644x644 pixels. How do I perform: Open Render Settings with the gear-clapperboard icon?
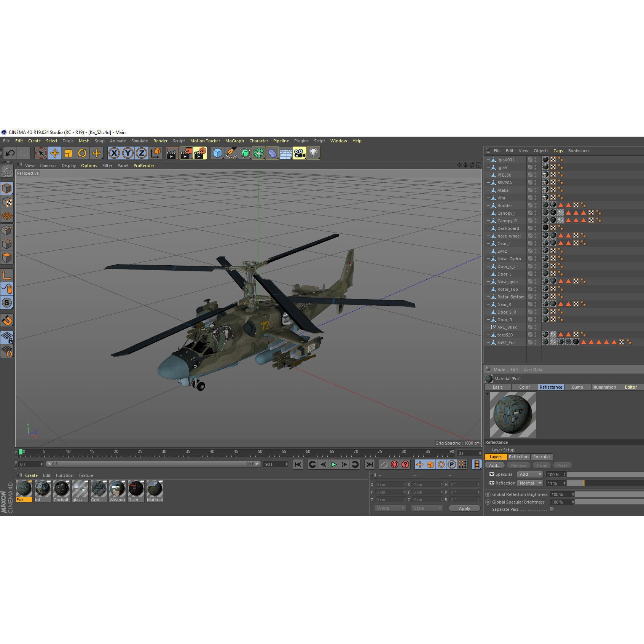[x=199, y=153]
